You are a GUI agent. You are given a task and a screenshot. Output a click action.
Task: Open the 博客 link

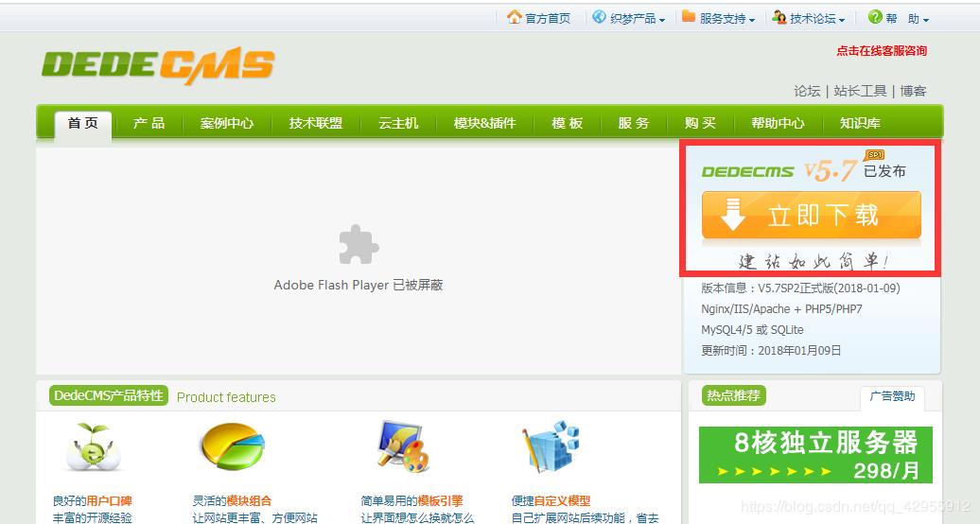(x=913, y=92)
